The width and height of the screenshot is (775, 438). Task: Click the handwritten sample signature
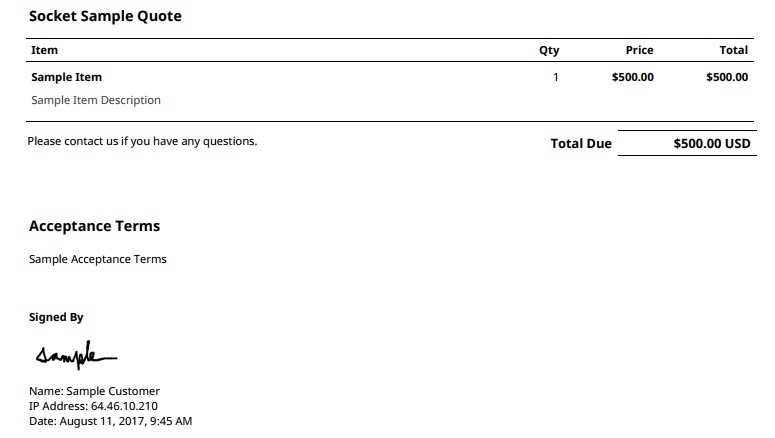[76, 355]
